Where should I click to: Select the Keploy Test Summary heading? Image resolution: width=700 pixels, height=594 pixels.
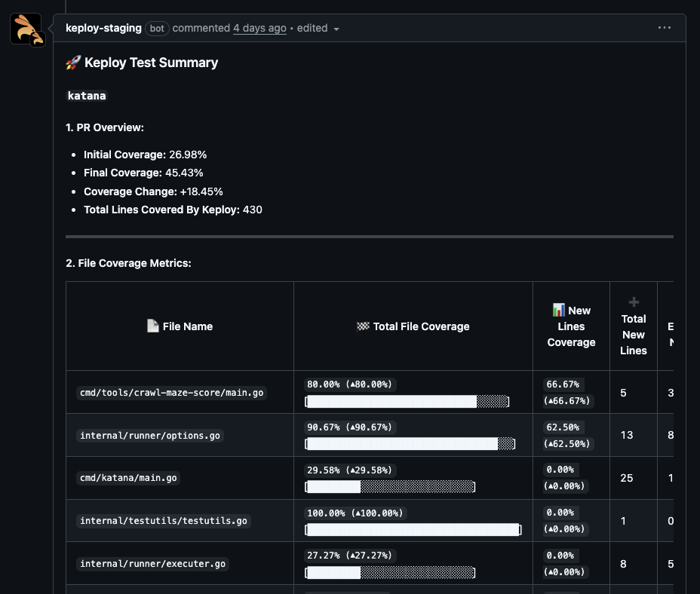142,63
